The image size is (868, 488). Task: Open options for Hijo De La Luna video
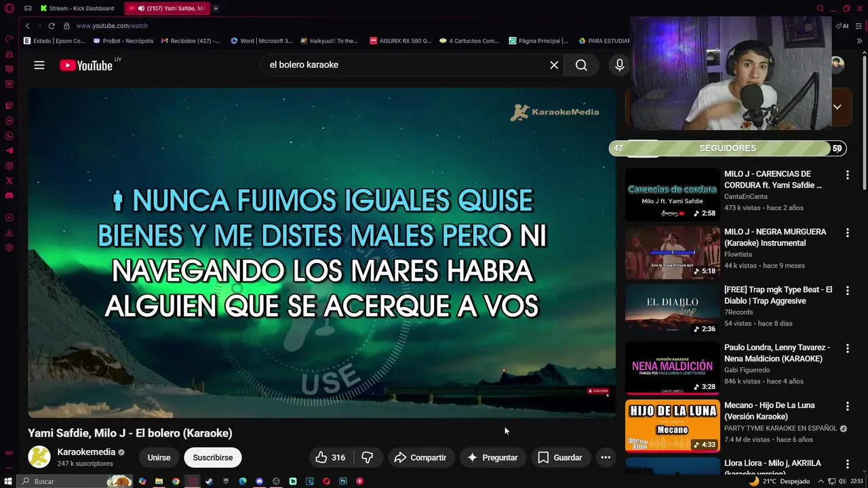[847, 406]
